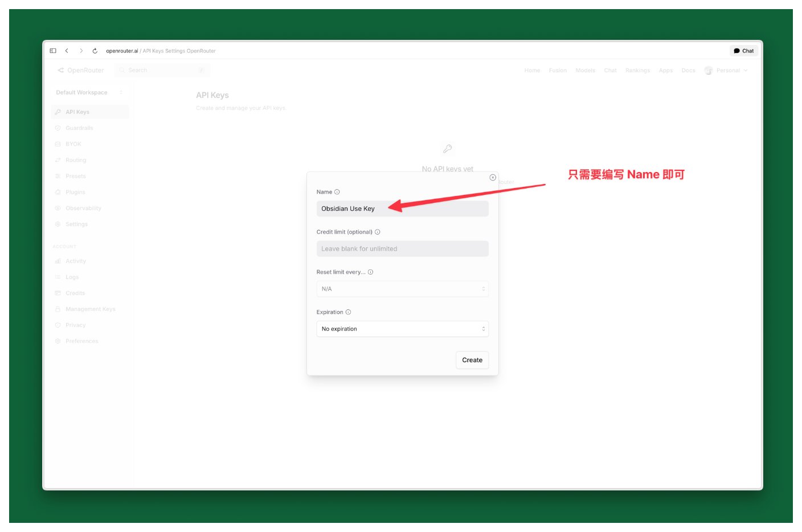The width and height of the screenshot is (802, 532).
Task: Click the Name field with Obsidian Use Key
Action: point(402,208)
